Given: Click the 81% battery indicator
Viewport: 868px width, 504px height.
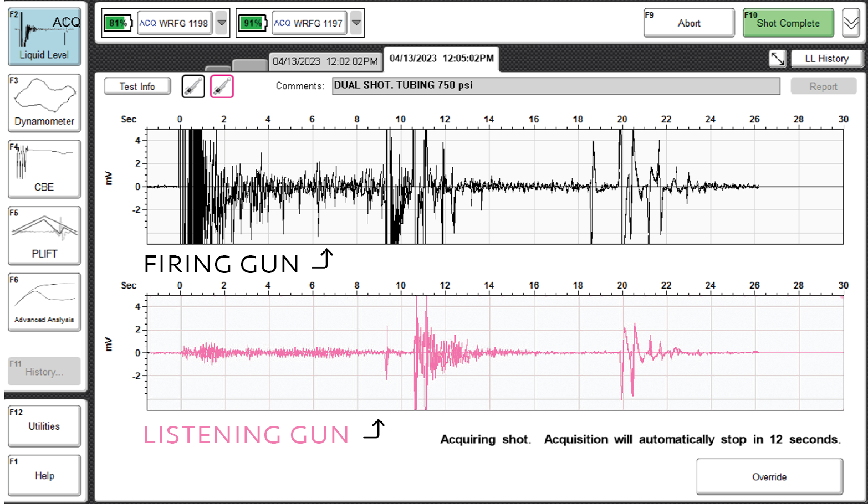Looking at the screenshot, I should pos(117,23).
